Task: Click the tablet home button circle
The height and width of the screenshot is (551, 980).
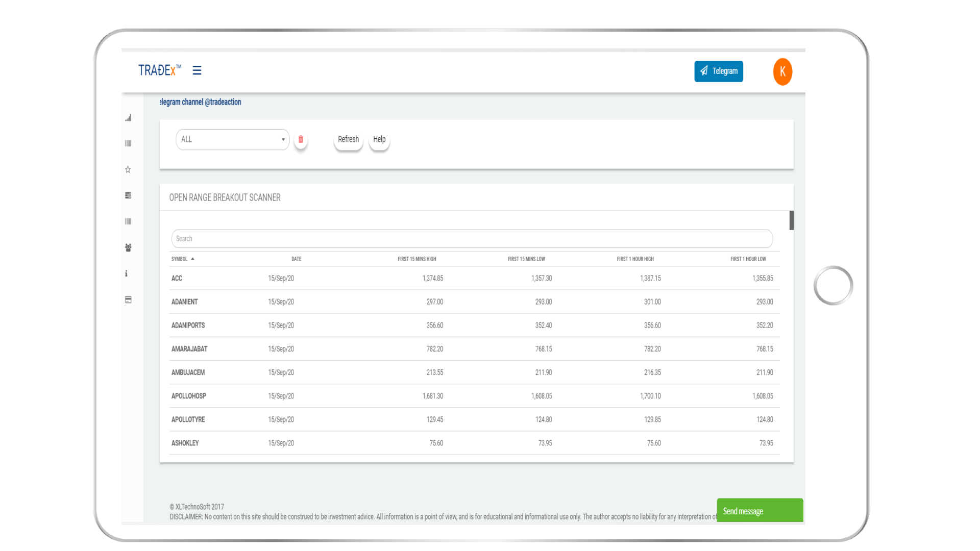Action: click(x=833, y=285)
